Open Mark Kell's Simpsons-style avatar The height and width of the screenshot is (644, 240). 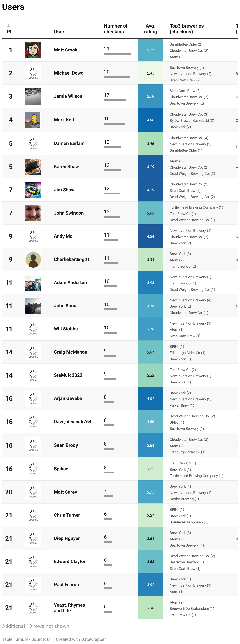click(32, 120)
